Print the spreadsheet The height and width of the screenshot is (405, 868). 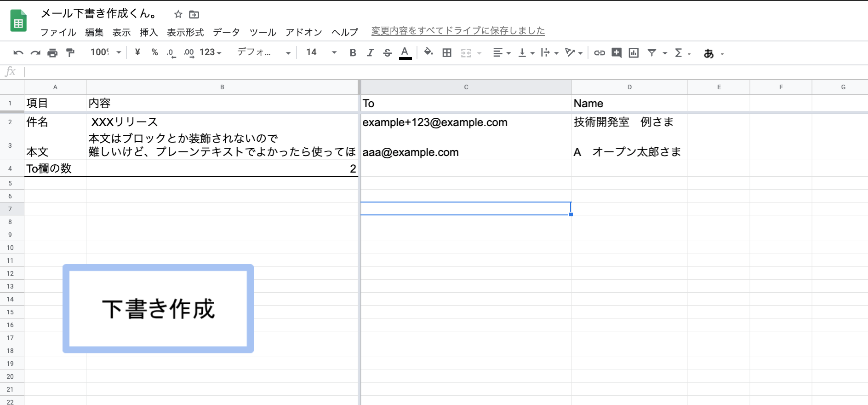tap(53, 53)
